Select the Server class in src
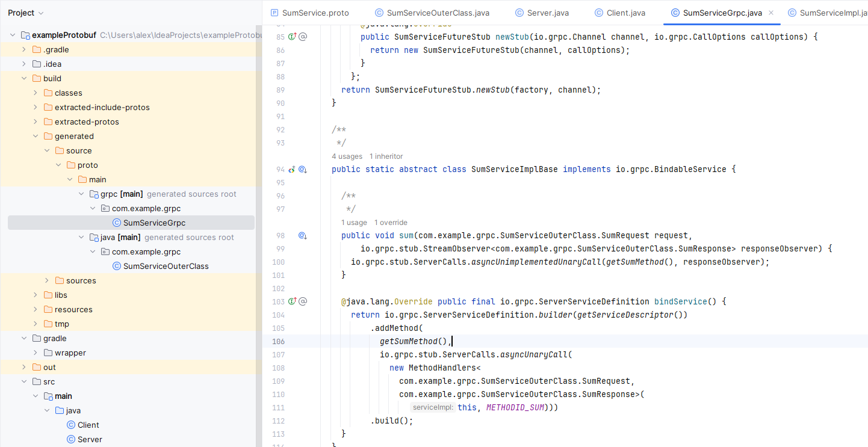 (x=90, y=439)
